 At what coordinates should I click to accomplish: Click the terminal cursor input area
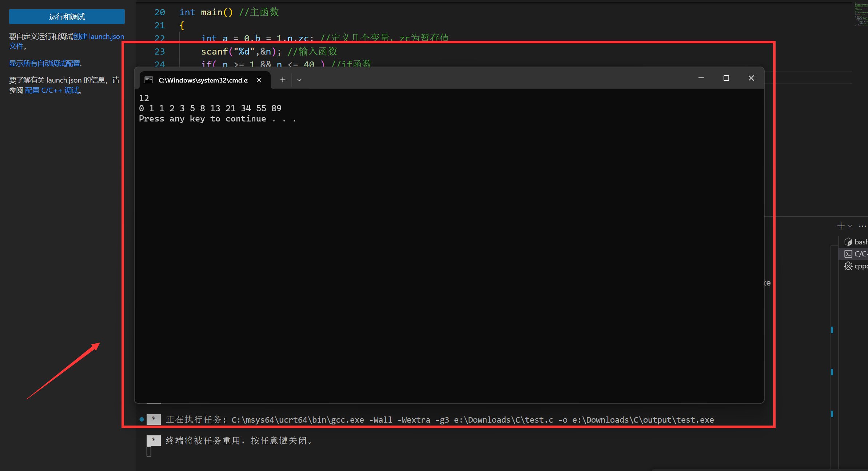[149, 452]
